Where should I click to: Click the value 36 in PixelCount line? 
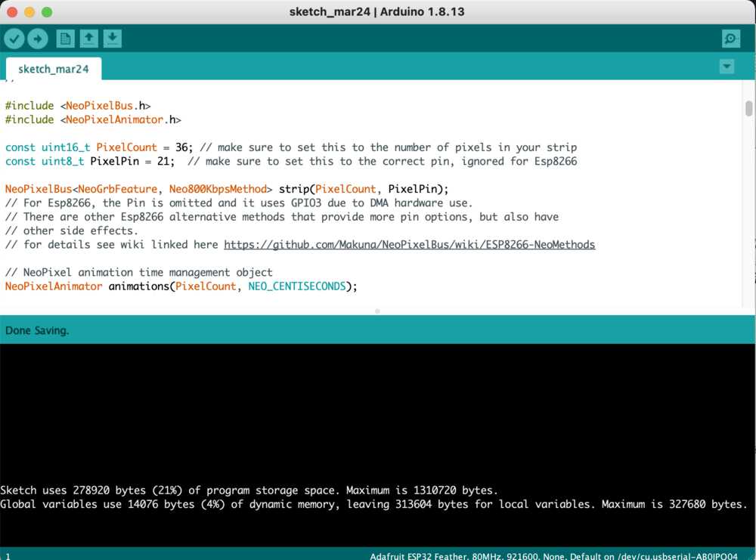[x=181, y=147]
